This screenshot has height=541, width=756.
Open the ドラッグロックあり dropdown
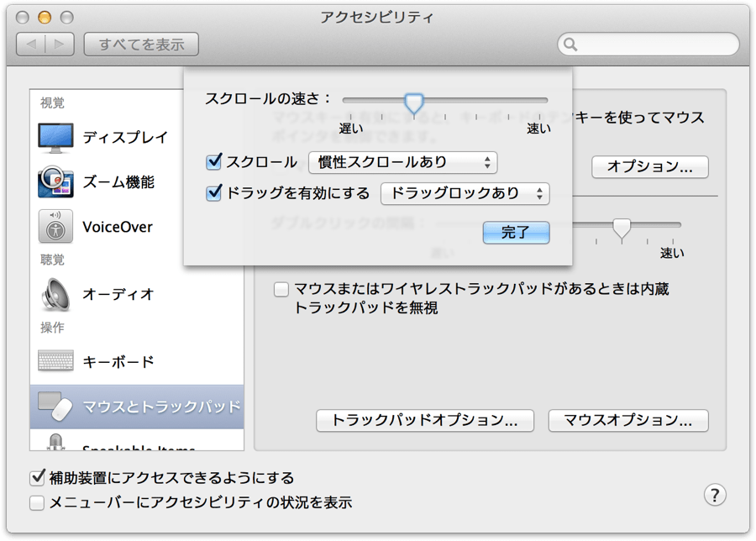pos(465,193)
